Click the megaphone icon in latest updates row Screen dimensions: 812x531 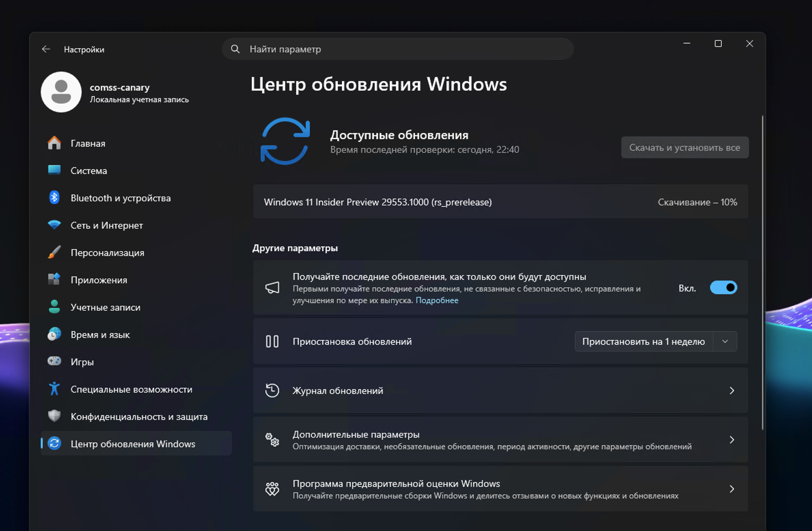point(272,288)
